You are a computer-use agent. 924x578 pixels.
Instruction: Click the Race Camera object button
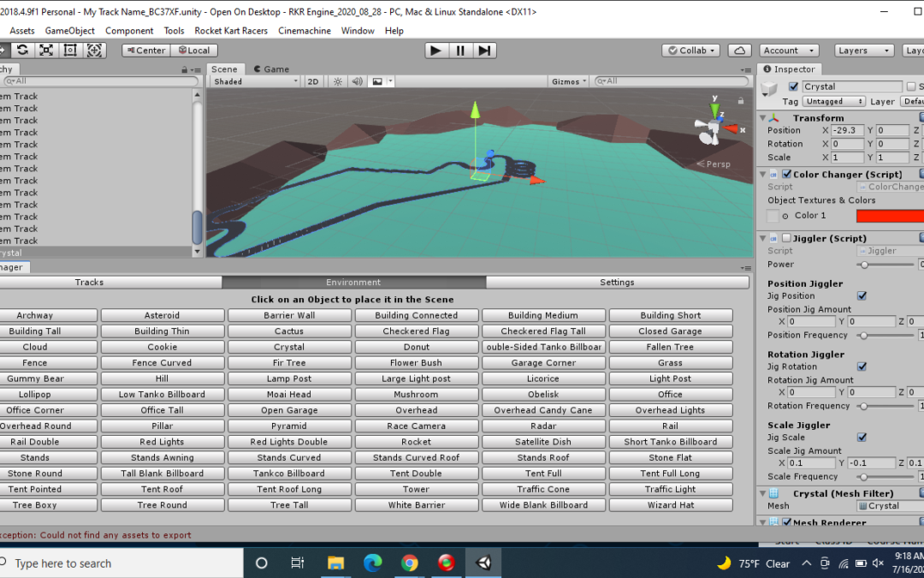pos(416,426)
